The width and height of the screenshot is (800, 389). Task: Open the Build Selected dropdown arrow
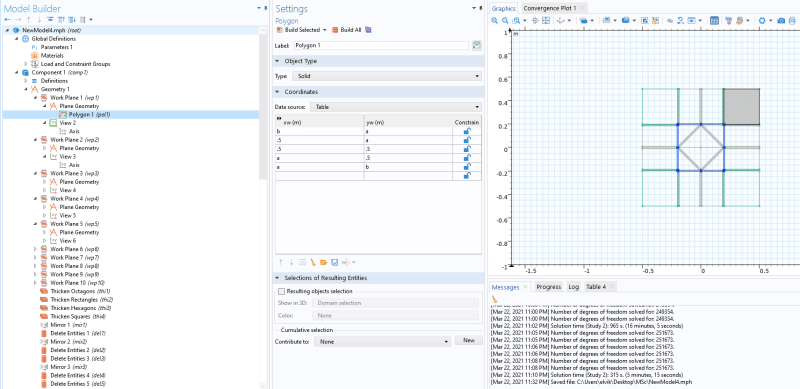pos(324,30)
